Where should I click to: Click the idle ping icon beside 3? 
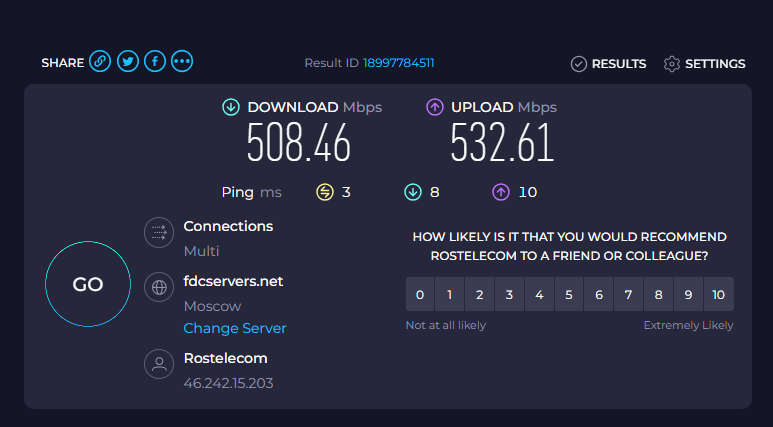coord(325,192)
